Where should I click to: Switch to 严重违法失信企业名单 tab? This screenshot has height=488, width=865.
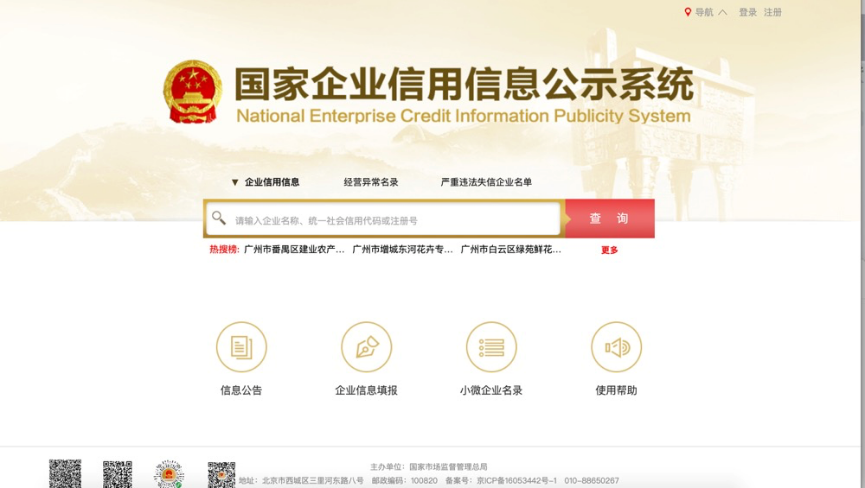486,182
